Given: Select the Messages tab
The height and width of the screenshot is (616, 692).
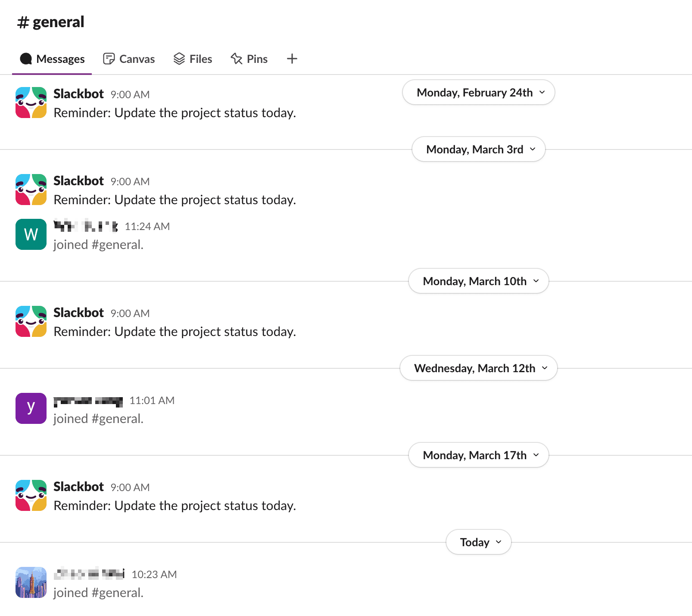Looking at the screenshot, I should [x=52, y=59].
